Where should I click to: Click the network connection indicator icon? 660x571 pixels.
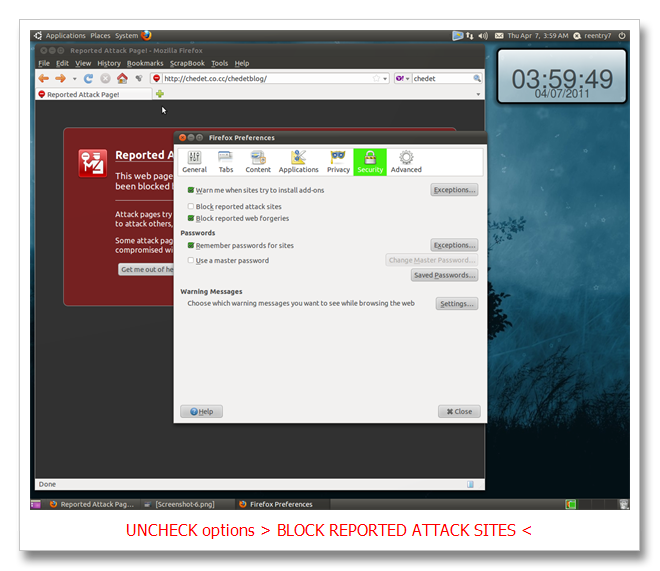tap(469, 36)
